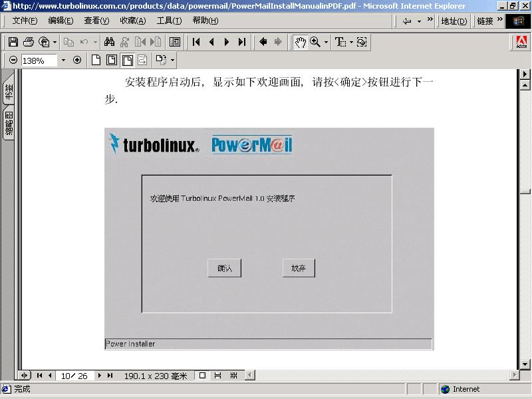Select the Hand tool
532x399 pixels.
pos(301,42)
